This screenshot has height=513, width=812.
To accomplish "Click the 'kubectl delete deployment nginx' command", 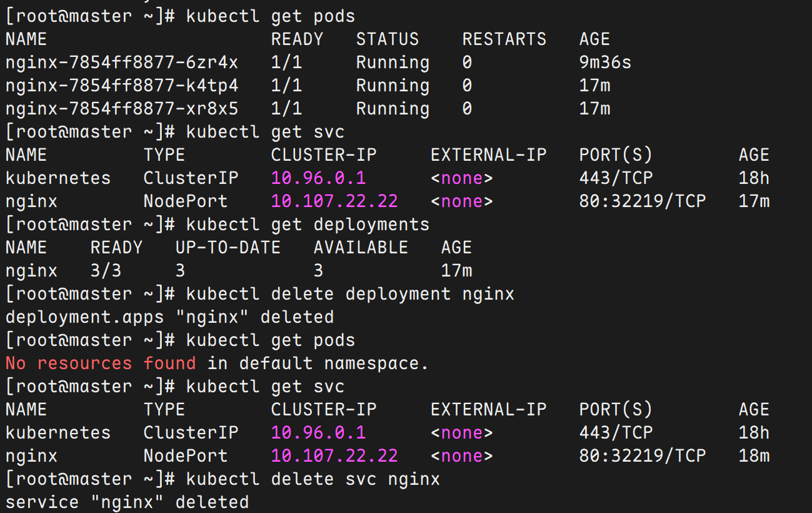I will tap(350, 294).
